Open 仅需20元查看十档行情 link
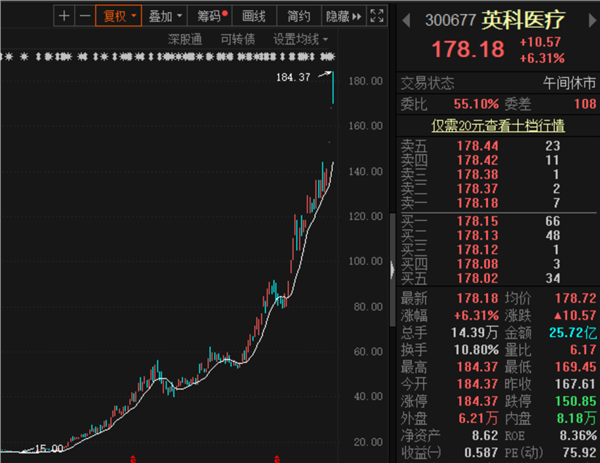This screenshot has height=463, width=600. [498, 126]
